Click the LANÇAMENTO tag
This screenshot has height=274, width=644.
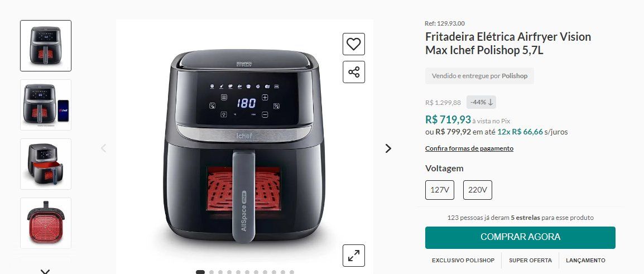(x=585, y=261)
